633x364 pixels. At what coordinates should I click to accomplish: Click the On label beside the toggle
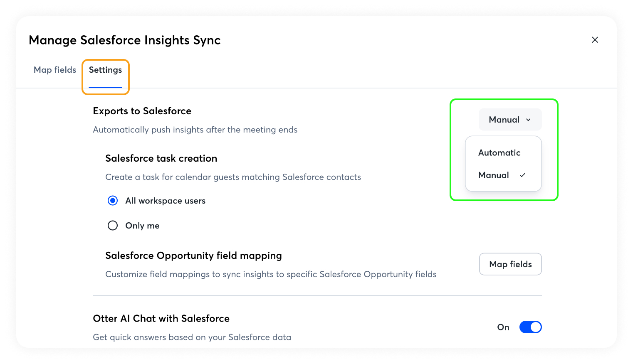pos(503,327)
